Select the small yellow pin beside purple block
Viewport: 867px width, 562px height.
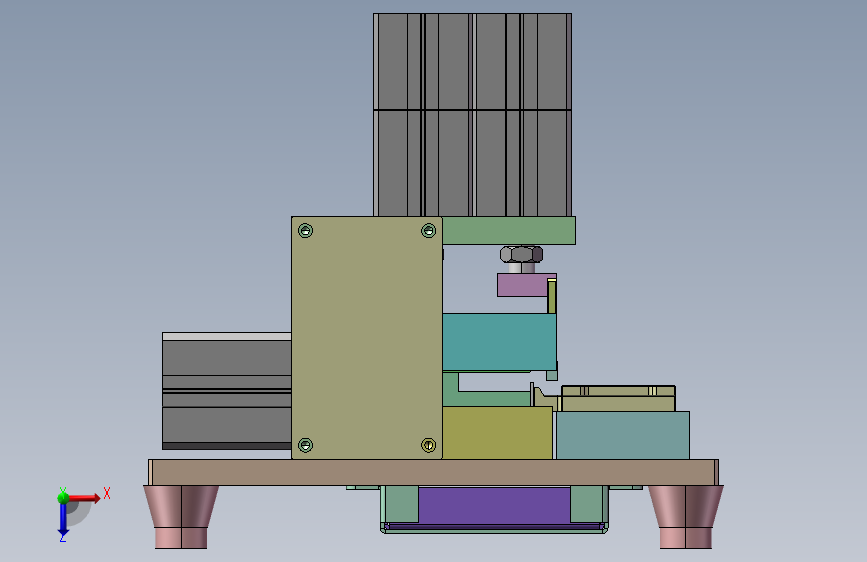(551, 296)
